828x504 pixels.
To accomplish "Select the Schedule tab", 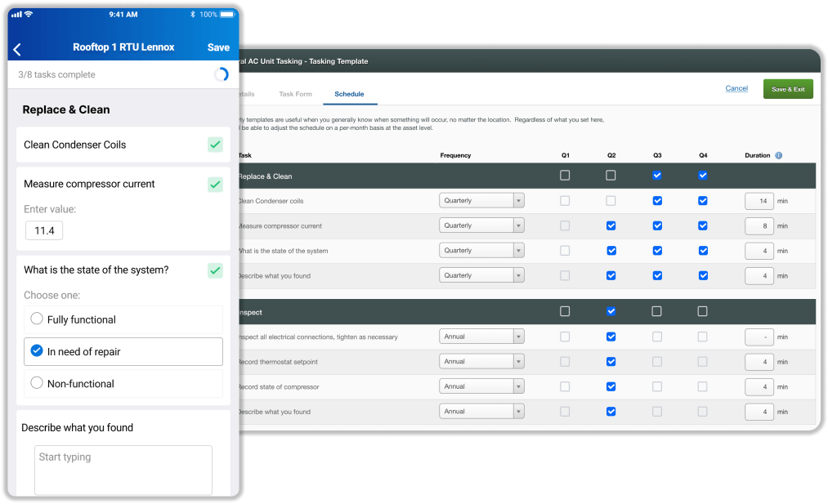I will [349, 95].
